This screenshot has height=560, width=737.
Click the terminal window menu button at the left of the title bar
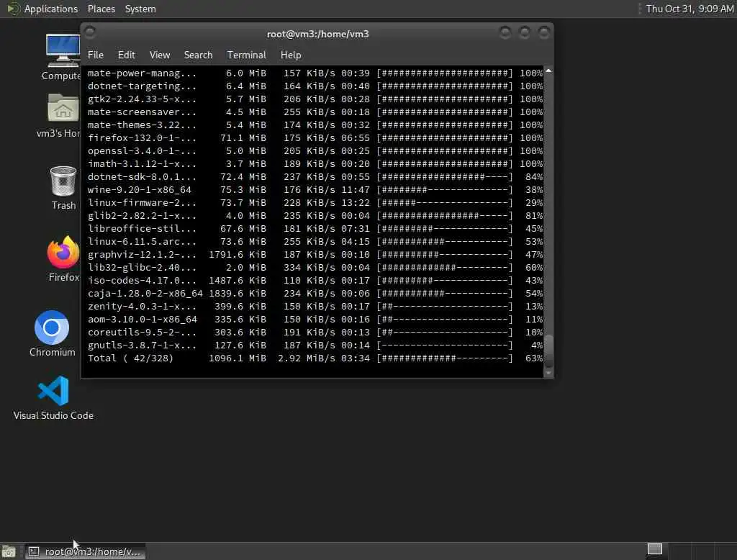coord(90,32)
